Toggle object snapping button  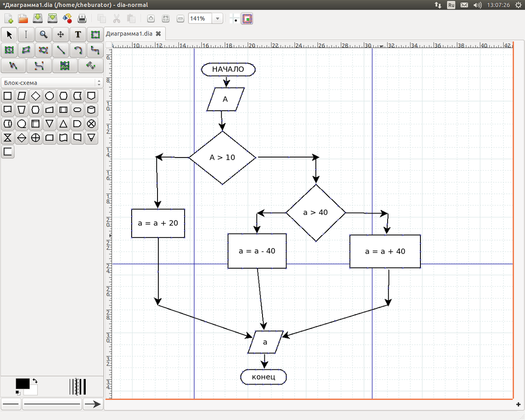click(x=248, y=19)
